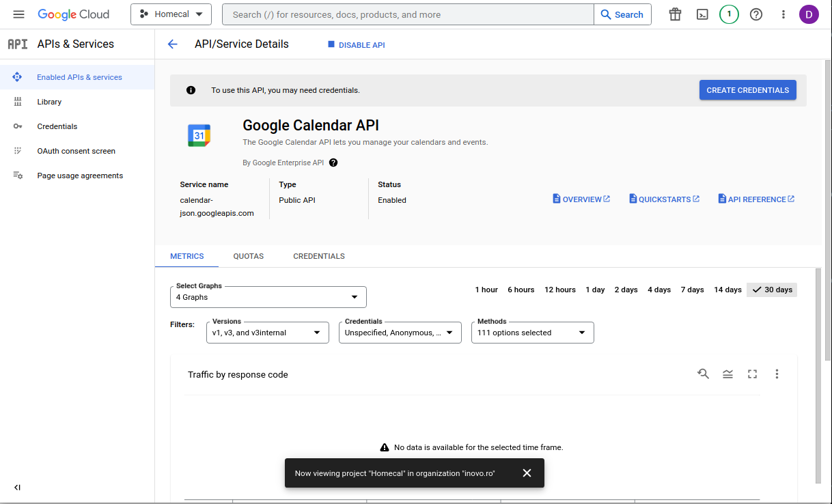View notifications via the green badge icon
Image resolution: width=832 pixels, height=504 pixels.
click(x=728, y=14)
